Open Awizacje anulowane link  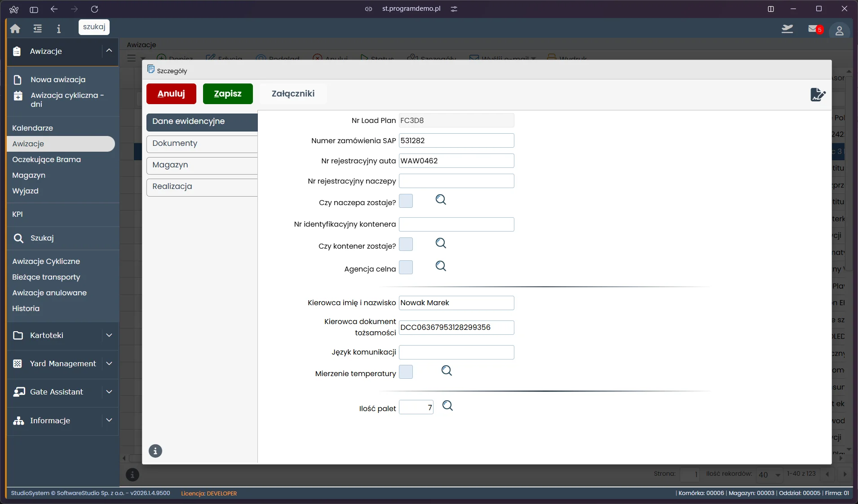point(49,293)
